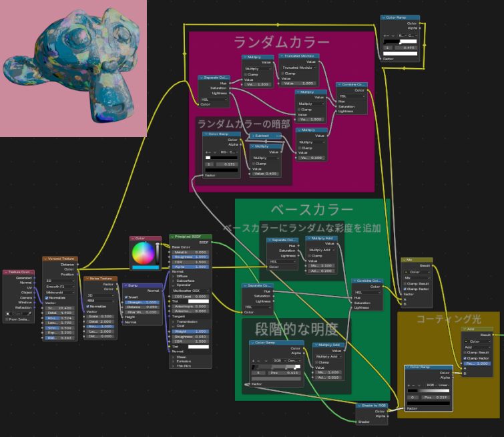Collapse the Shader to RGB node arrow
Viewport: 504px width, 437px height.
pyautogui.click(x=357, y=406)
